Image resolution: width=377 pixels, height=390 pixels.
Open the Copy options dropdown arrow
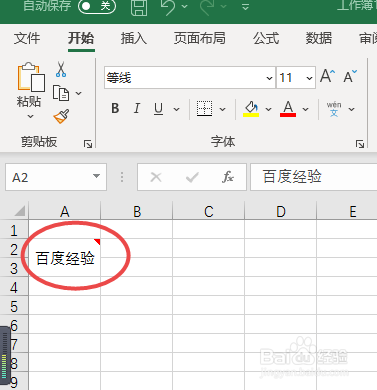point(79,93)
